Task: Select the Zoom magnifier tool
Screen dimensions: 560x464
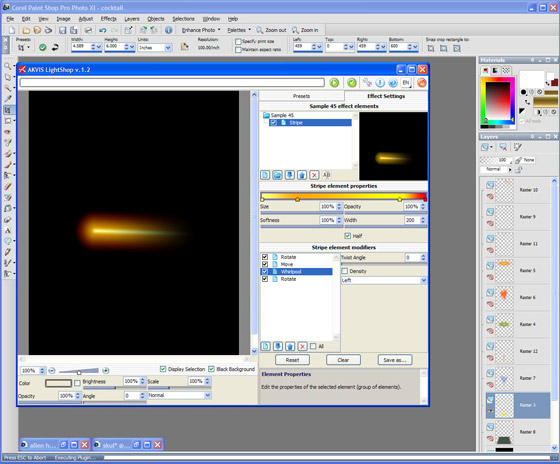Action: tap(8, 66)
